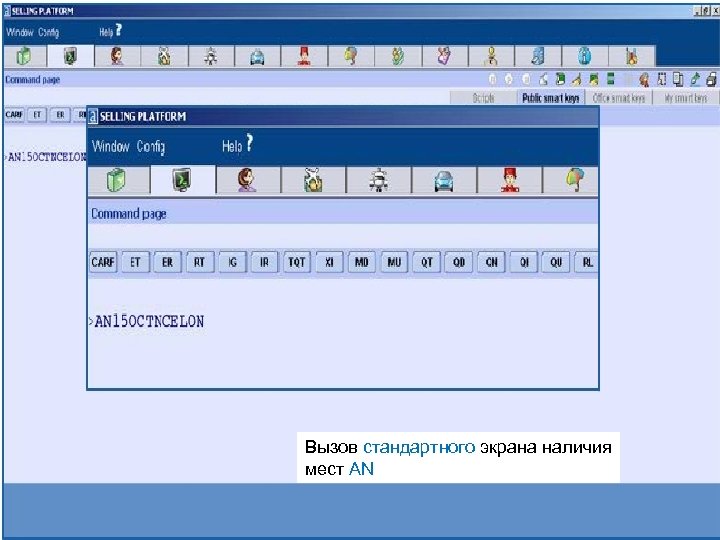
Task: Click the airplane icon in front window
Action: 313,180
